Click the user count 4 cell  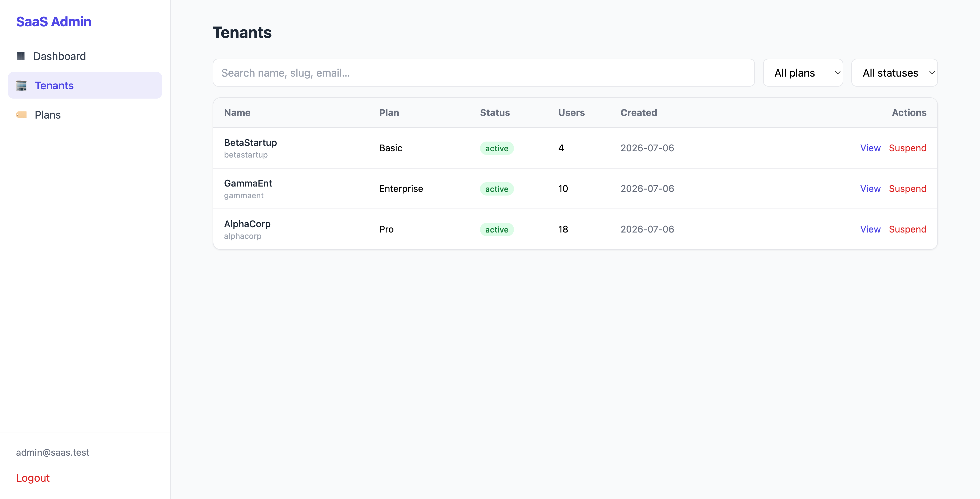[x=561, y=148]
